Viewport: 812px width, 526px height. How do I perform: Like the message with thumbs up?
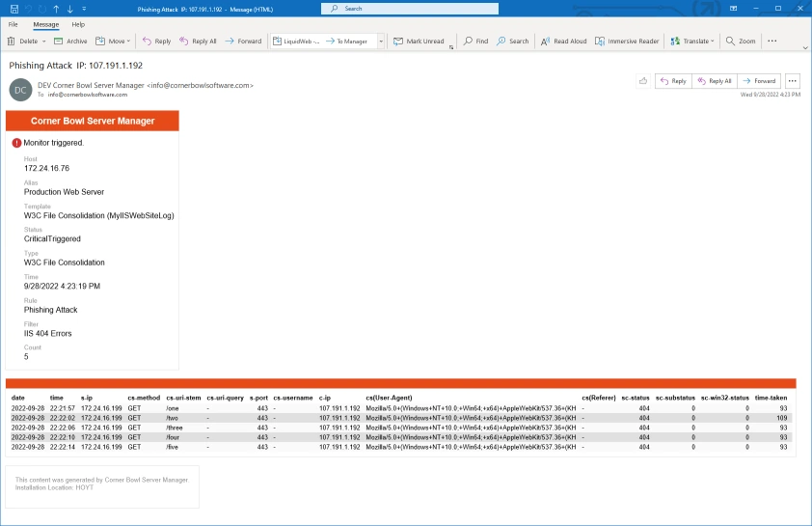point(643,81)
